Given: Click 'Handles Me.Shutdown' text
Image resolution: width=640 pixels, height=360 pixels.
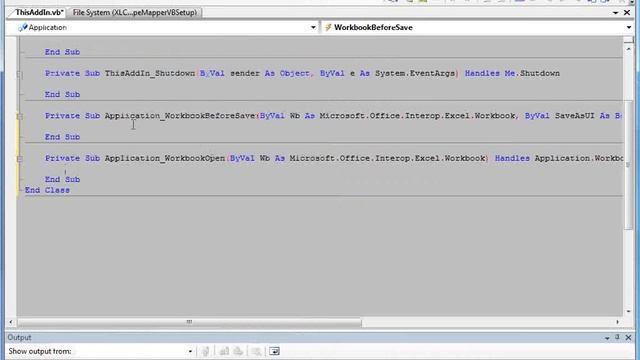Looking at the screenshot, I should (x=512, y=73).
